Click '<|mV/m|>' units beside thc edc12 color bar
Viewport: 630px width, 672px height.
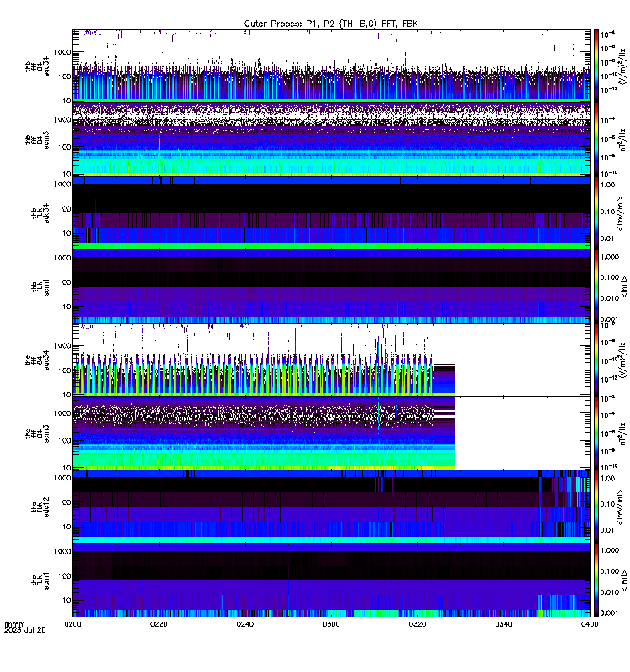tap(620, 507)
